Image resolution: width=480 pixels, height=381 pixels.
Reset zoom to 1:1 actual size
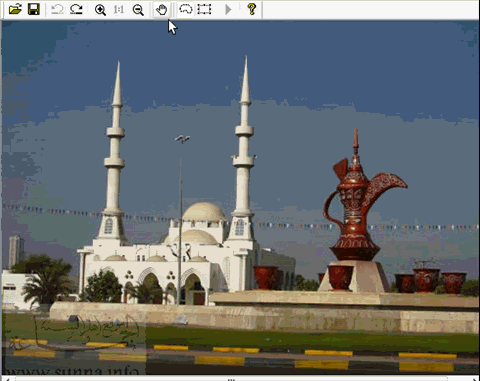[119, 9]
